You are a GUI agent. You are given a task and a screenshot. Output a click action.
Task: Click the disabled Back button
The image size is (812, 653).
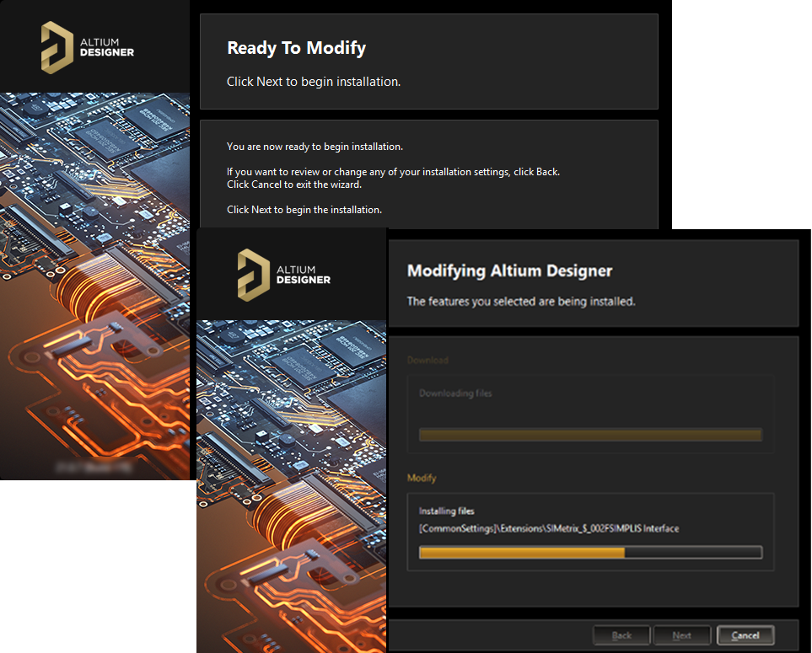(621, 635)
